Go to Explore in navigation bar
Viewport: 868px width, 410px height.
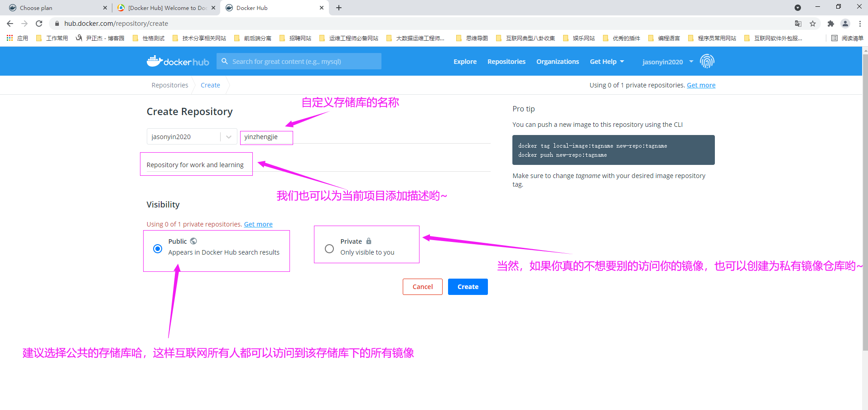(x=465, y=62)
